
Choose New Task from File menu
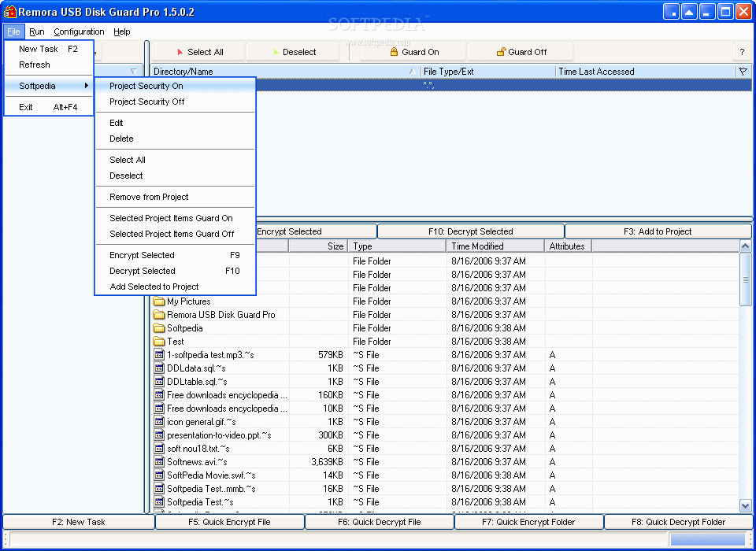[x=49, y=49]
